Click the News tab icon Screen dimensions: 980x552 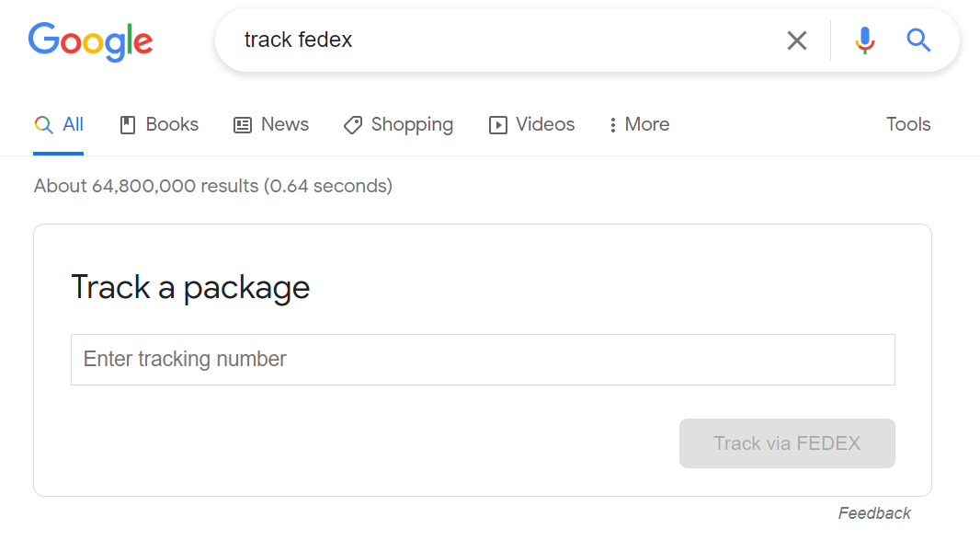pos(241,124)
